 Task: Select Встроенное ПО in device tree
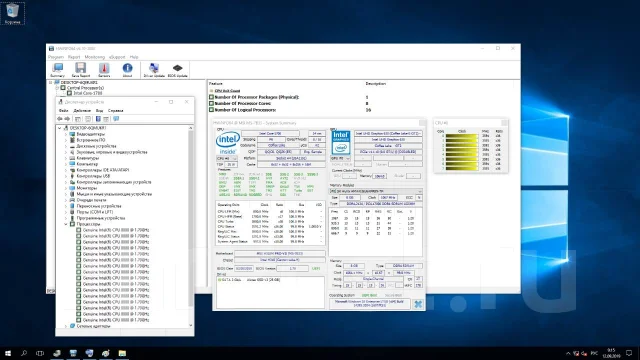click(91, 140)
